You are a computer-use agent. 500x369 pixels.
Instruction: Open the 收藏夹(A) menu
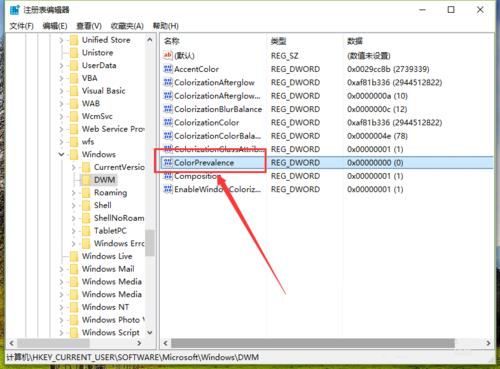127,26
